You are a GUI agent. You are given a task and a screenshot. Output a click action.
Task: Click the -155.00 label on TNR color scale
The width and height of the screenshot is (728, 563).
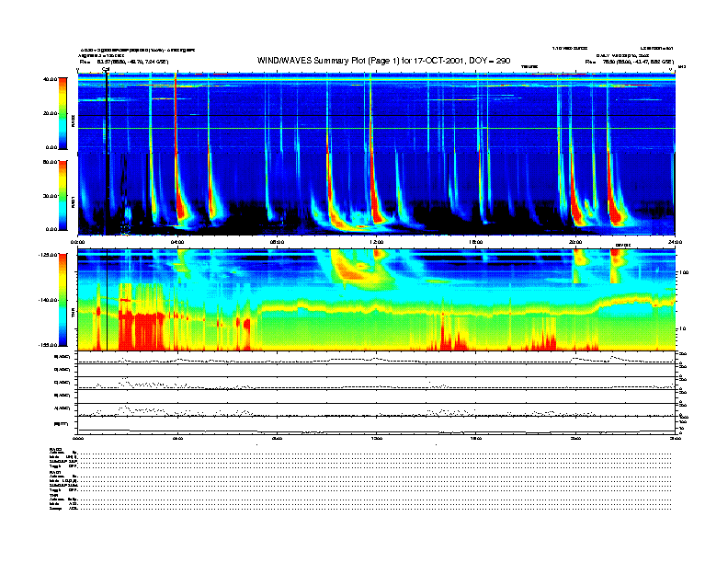coord(48,345)
